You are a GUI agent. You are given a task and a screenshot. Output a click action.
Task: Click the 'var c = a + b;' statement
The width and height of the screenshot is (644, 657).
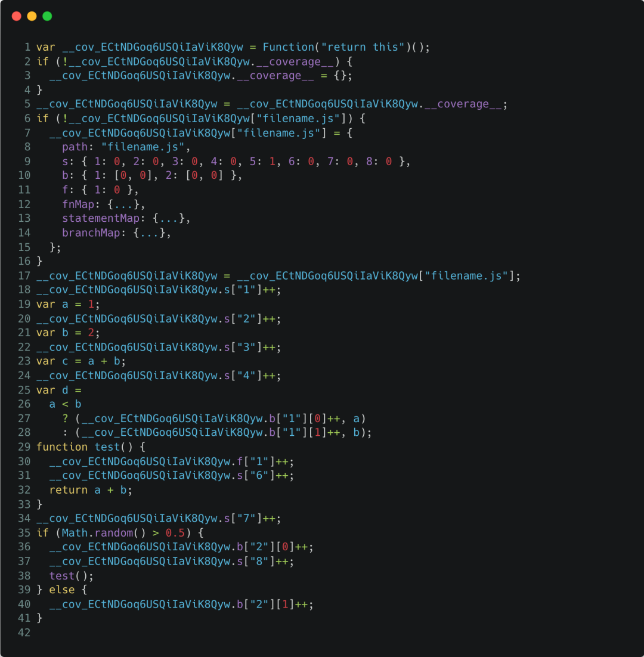pos(81,361)
